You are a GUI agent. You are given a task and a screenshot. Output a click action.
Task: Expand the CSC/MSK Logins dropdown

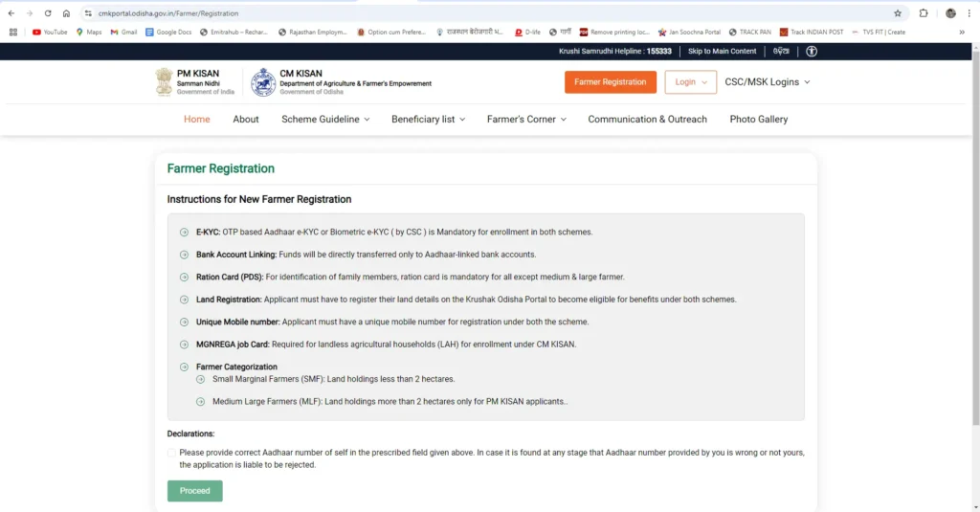[x=767, y=82]
